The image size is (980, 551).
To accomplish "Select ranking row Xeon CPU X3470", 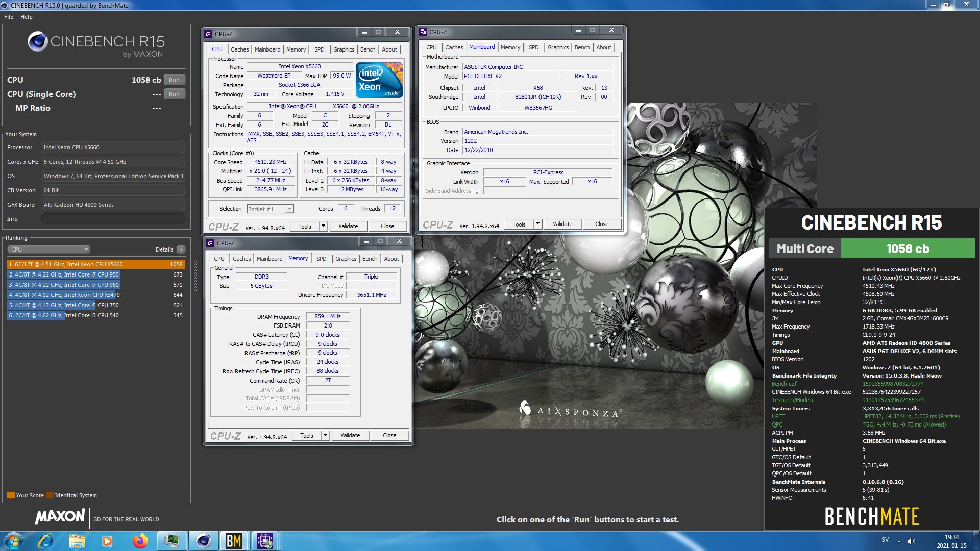I will click(95, 295).
